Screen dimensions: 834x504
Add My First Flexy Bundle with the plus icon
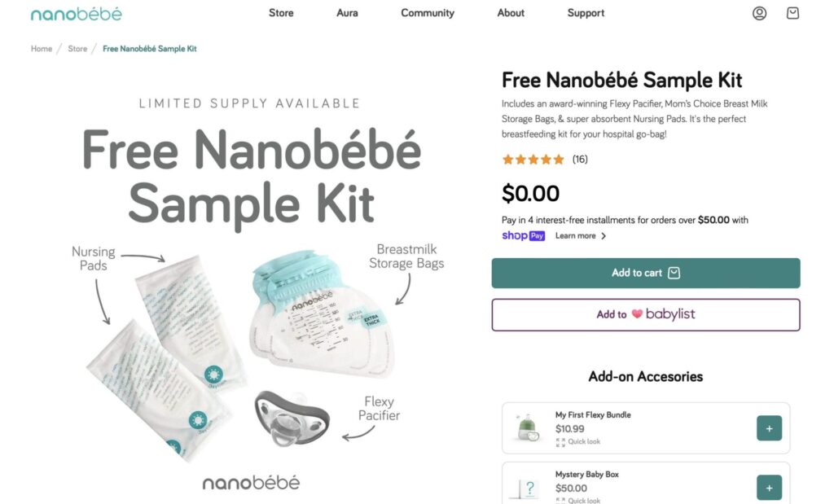click(769, 427)
